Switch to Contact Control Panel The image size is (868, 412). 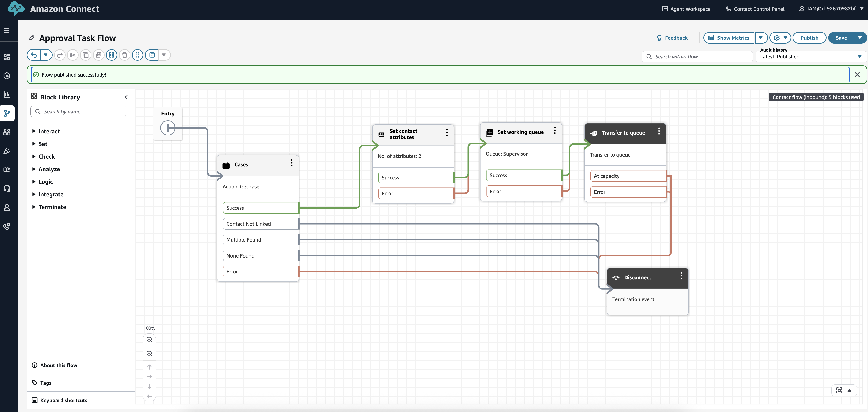pyautogui.click(x=755, y=9)
